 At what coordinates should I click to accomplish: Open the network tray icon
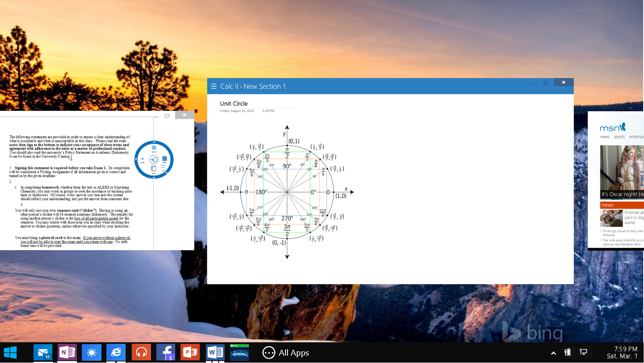[583, 352]
